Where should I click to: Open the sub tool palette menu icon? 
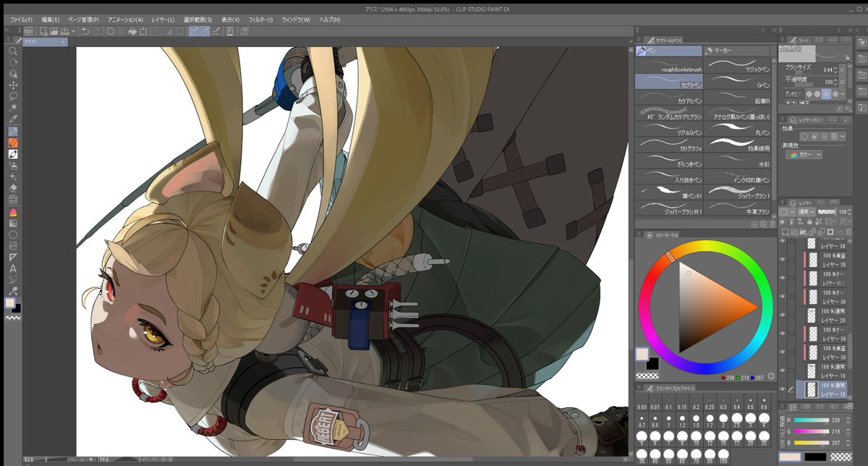point(639,39)
